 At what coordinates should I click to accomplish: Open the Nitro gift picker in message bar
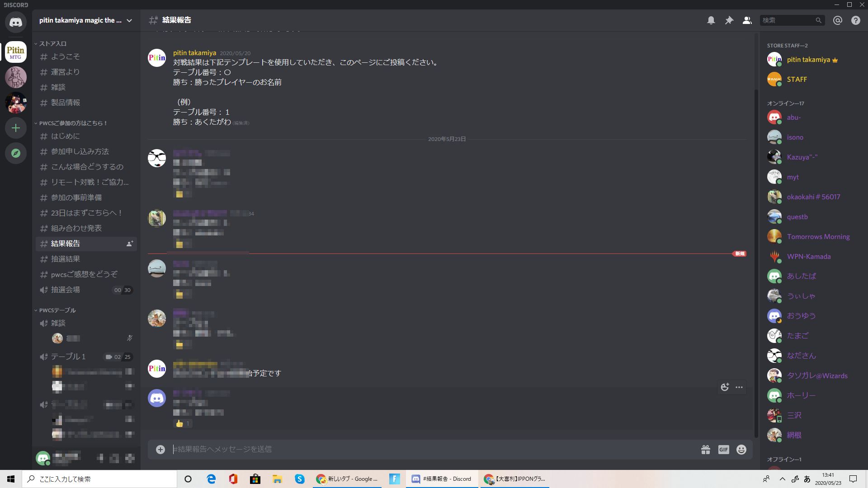pos(706,449)
